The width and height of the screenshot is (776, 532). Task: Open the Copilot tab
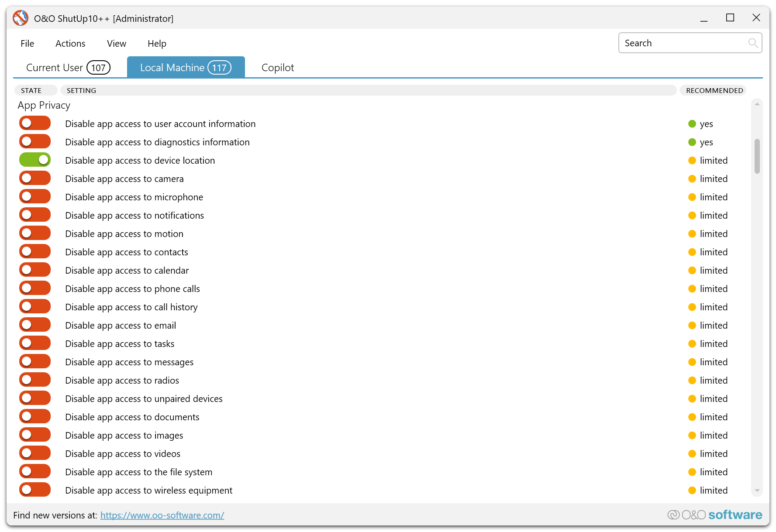point(277,68)
